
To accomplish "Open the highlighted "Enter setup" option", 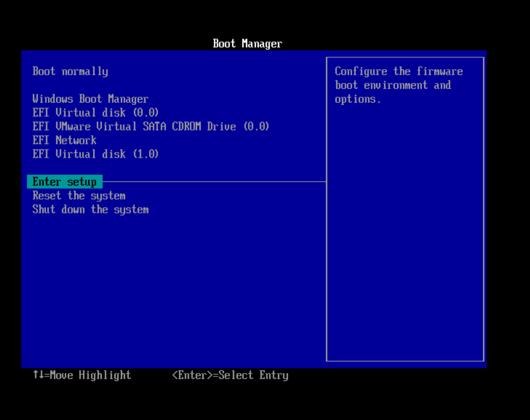I will click(x=65, y=182).
